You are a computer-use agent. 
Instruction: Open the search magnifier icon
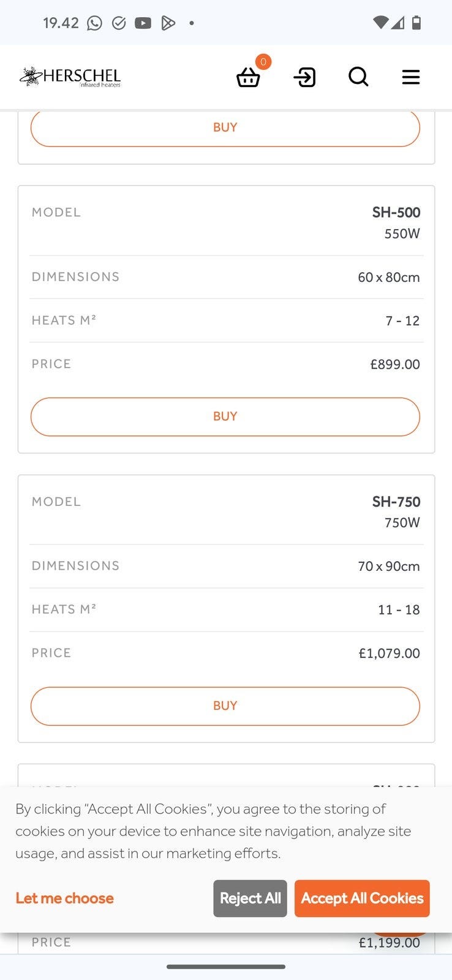(358, 77)
